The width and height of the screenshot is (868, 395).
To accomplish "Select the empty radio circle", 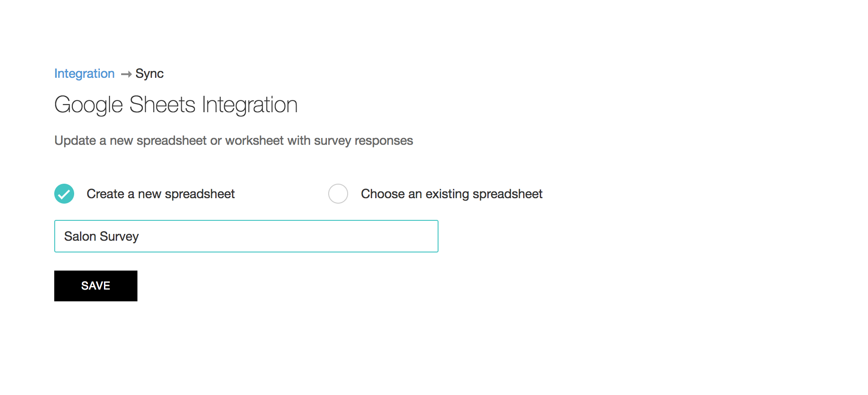I will coord(338,194).
